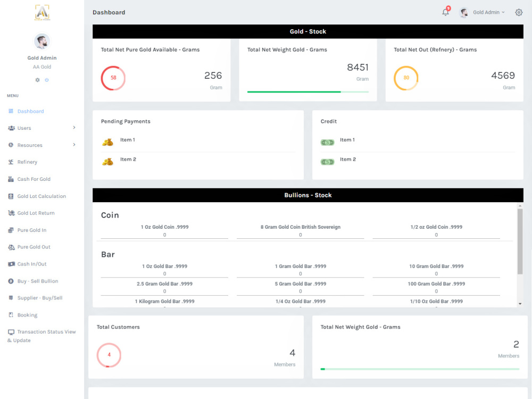Click gold coins icon for Pending Item 2
Viewport: 532px width, 399px height.
pos(107,162)
